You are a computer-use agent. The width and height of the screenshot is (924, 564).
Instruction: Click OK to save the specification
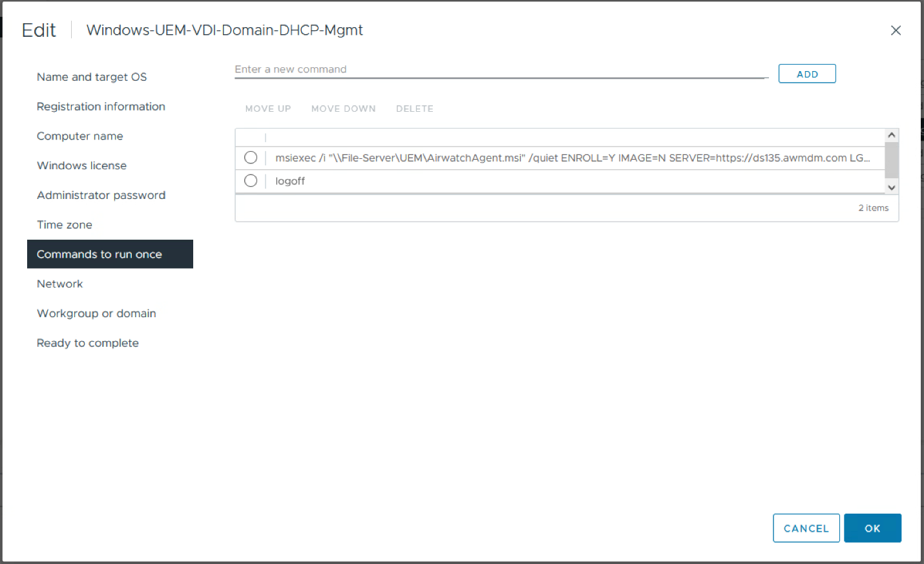872,528
